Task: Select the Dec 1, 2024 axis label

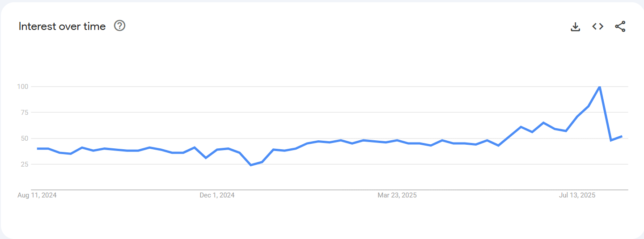Action: click(x=217, y=195)
